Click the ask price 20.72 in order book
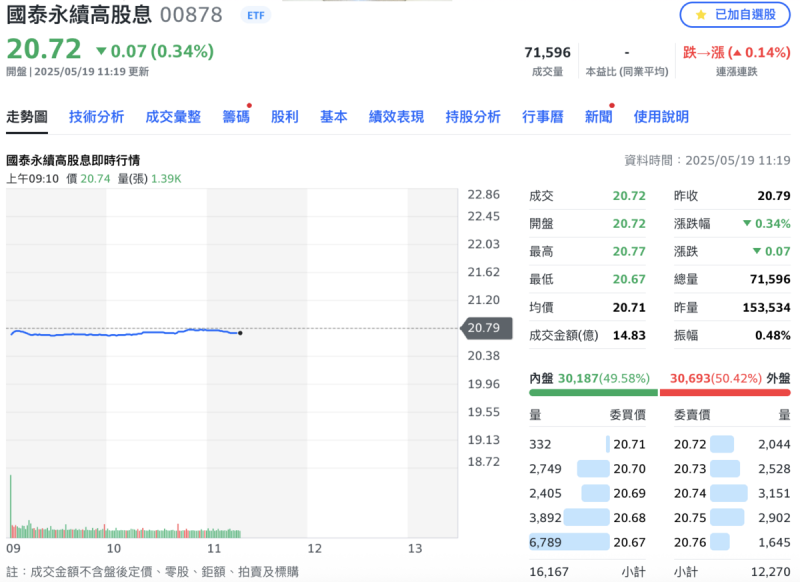The width and height of the screenshot is (800, 582). [690, 444]
